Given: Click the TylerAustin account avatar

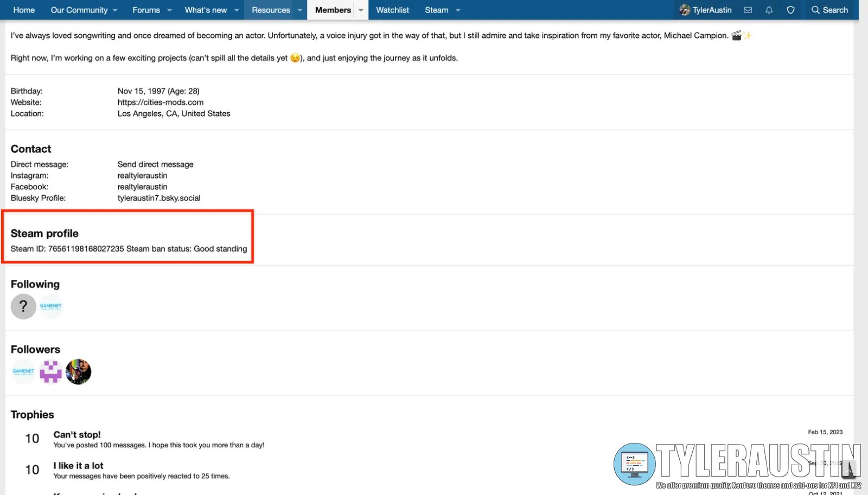Looking at the screenshot, I should tap(685, 10).
